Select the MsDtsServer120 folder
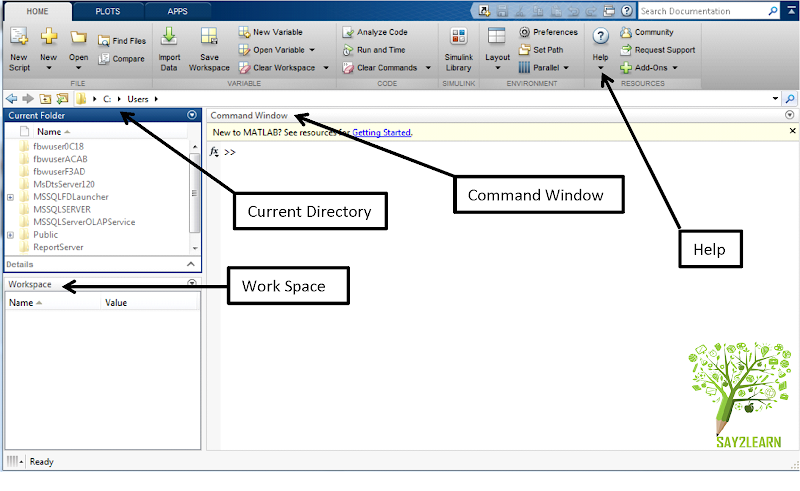The width and height of the screenshot is (800, 491). pyautogui.click(x=64, y=184)
